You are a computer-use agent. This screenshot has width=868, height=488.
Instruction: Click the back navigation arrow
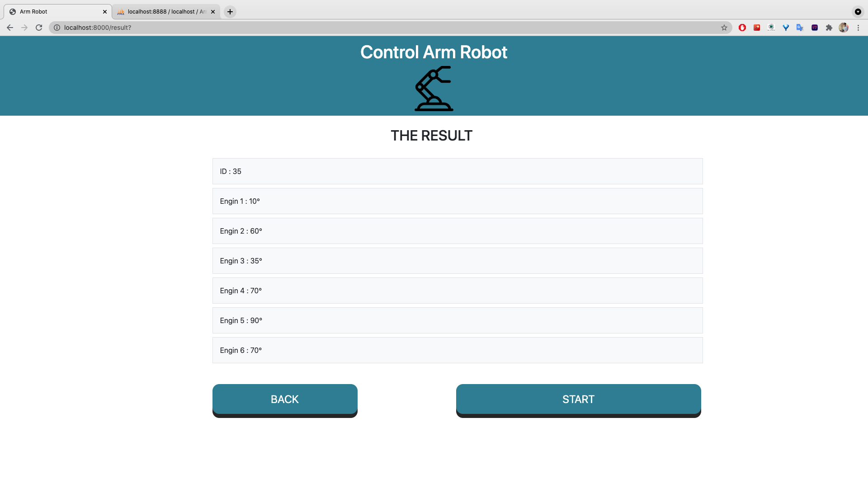10,28
